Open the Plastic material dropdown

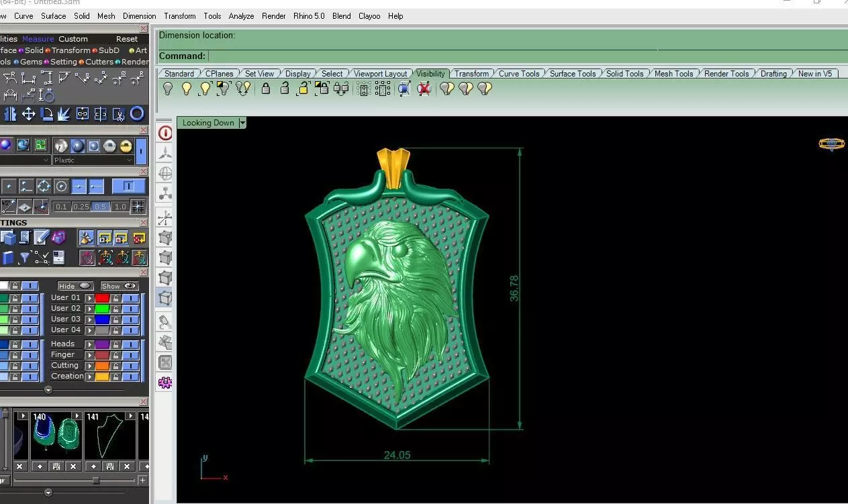coord(94,160)
